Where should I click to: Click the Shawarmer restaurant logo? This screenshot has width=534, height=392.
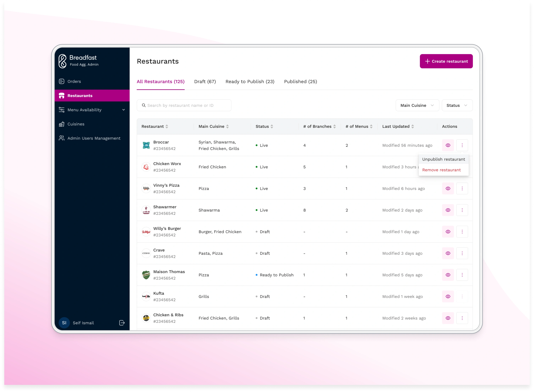[146, 210]
